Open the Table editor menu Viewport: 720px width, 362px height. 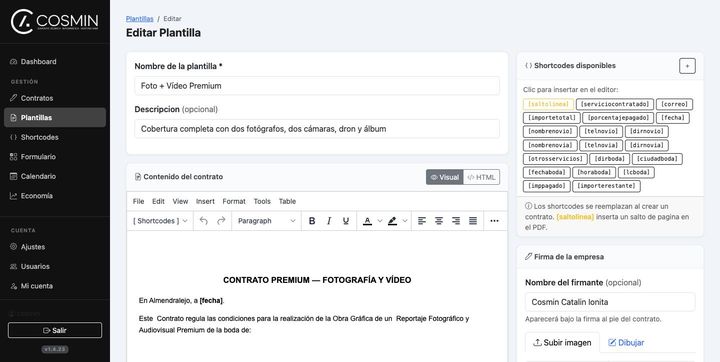pos(287,201)
